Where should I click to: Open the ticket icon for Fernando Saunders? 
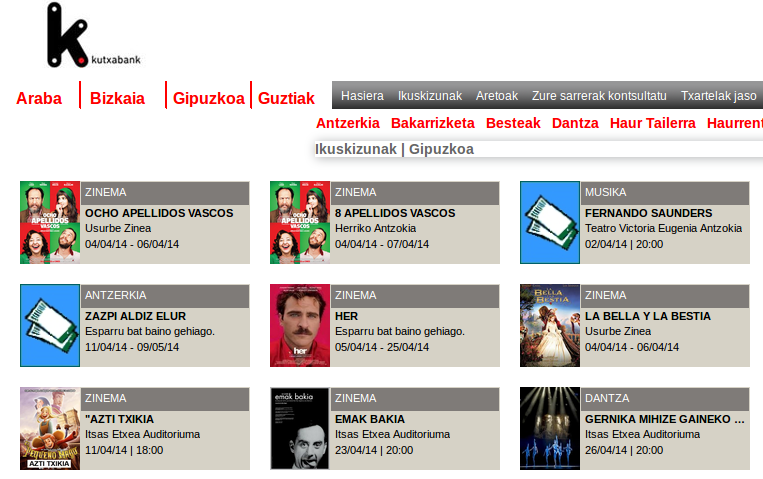(x=549, y=222)
